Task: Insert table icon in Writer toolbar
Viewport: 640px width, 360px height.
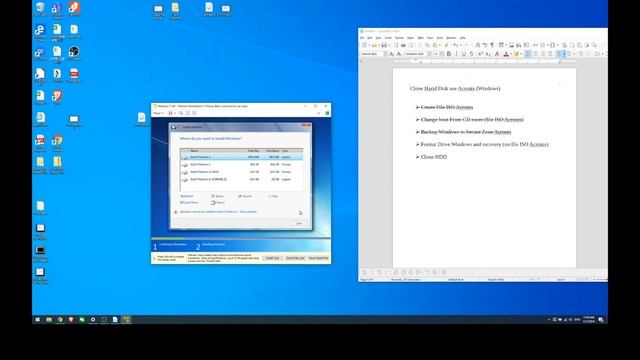Action: tap(501, 45)
